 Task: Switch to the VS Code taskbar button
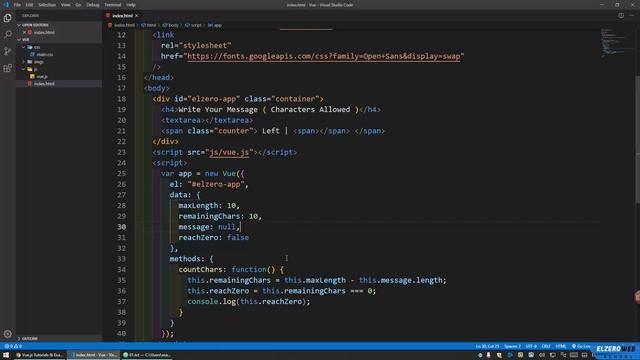tap(93, 355)
